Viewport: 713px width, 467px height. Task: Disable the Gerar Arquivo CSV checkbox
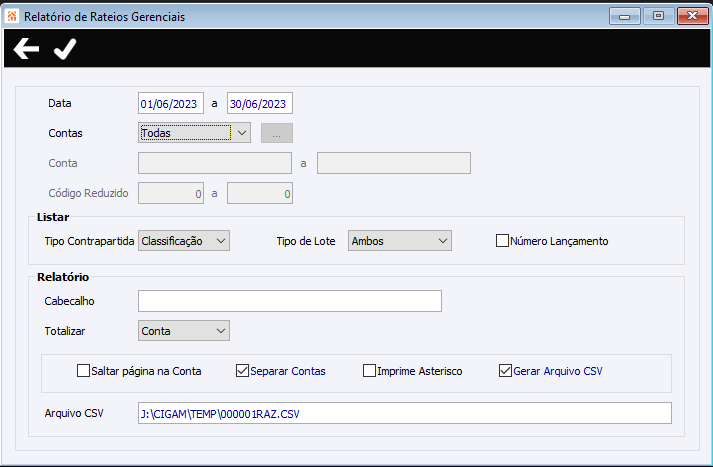tap(505, 371)
